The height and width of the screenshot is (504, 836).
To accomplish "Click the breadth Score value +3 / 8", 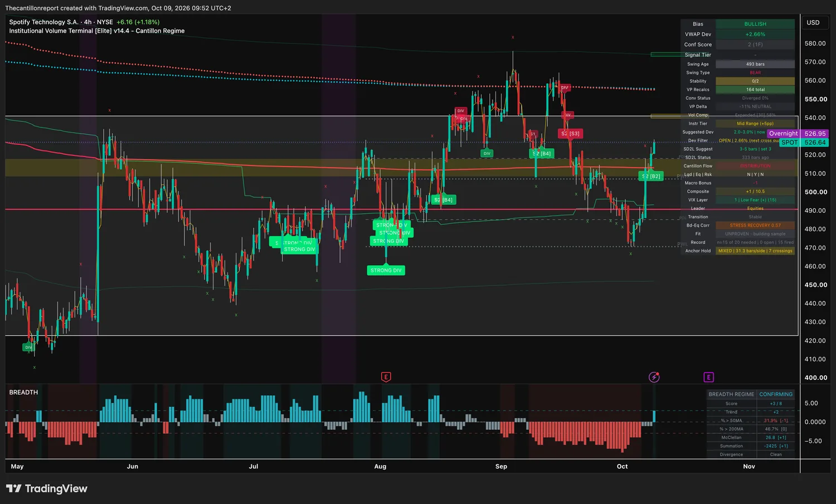I will tap(776, 404).
